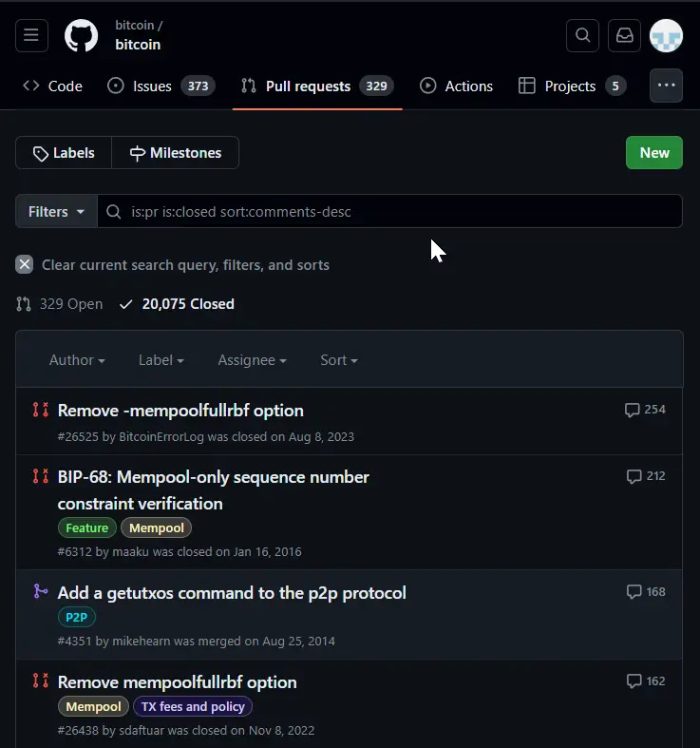700x748 pixels.
Task: Open the hamburger navigation menu
Action: click(31, 35)
